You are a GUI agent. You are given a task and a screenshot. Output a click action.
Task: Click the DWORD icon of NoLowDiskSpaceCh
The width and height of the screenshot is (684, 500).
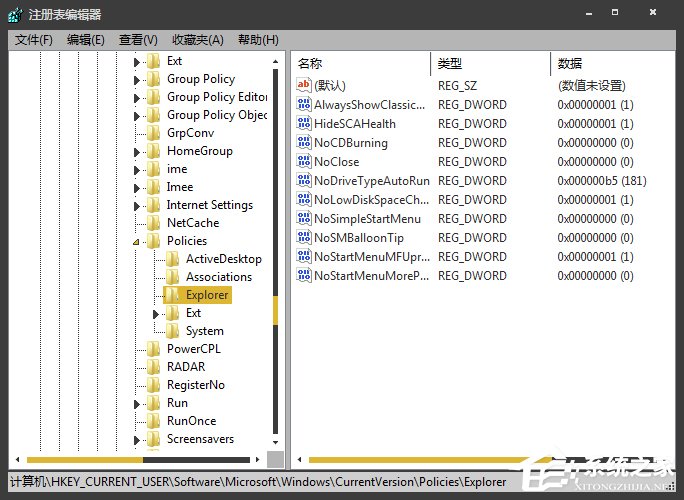[304, 199]
